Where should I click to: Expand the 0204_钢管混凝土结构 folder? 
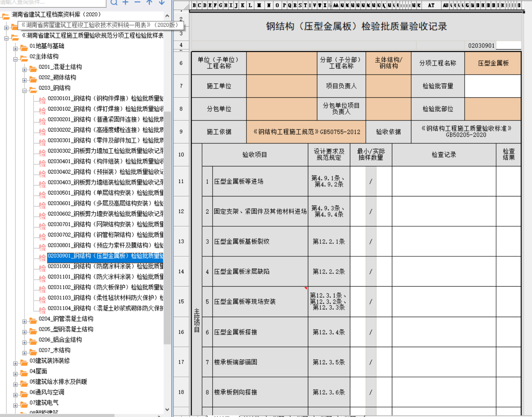pos(24,322)
